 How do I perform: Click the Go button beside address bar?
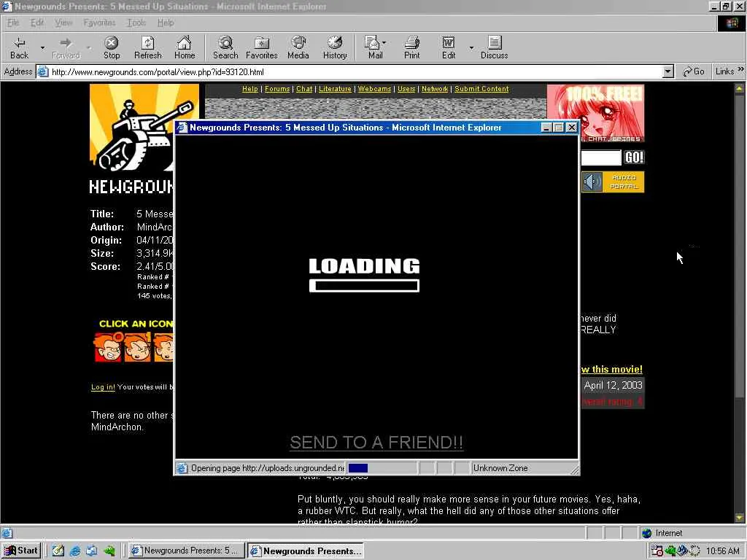coord(693,72)
